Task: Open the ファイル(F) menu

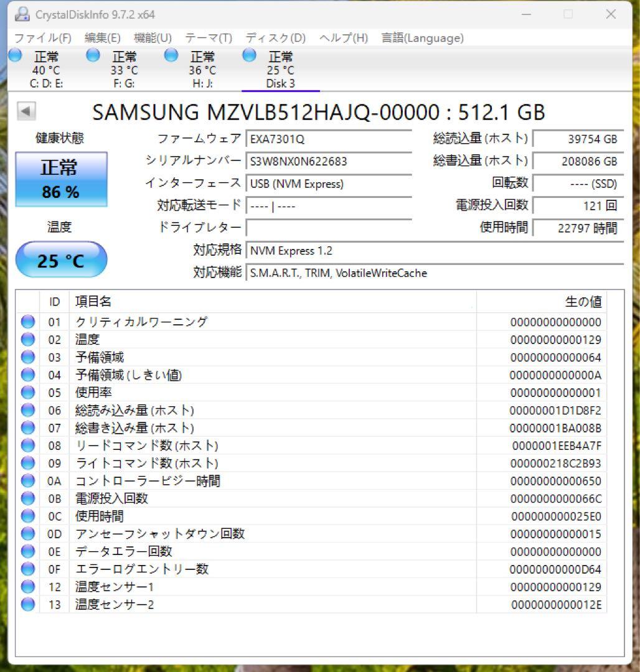Action: [x=42, y=38]
